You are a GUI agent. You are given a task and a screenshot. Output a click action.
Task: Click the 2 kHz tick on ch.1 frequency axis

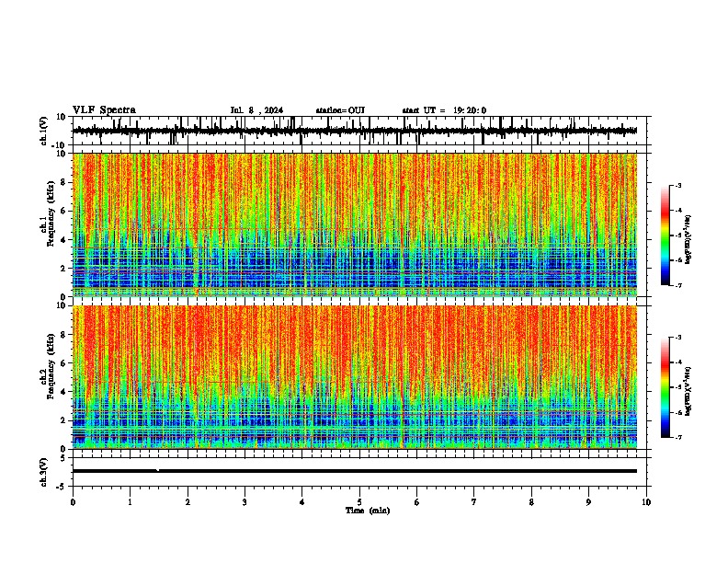64,269
